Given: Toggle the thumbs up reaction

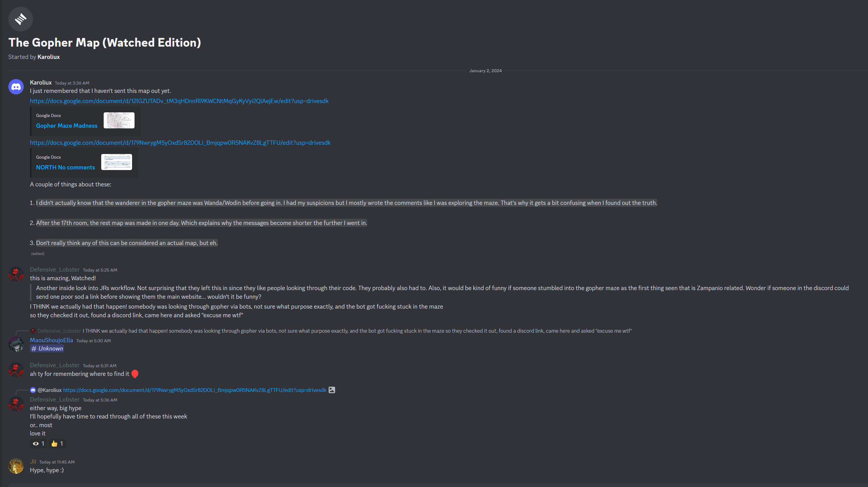Looking at the screenshot, I should pyautogui.click(x=57, y=443).
